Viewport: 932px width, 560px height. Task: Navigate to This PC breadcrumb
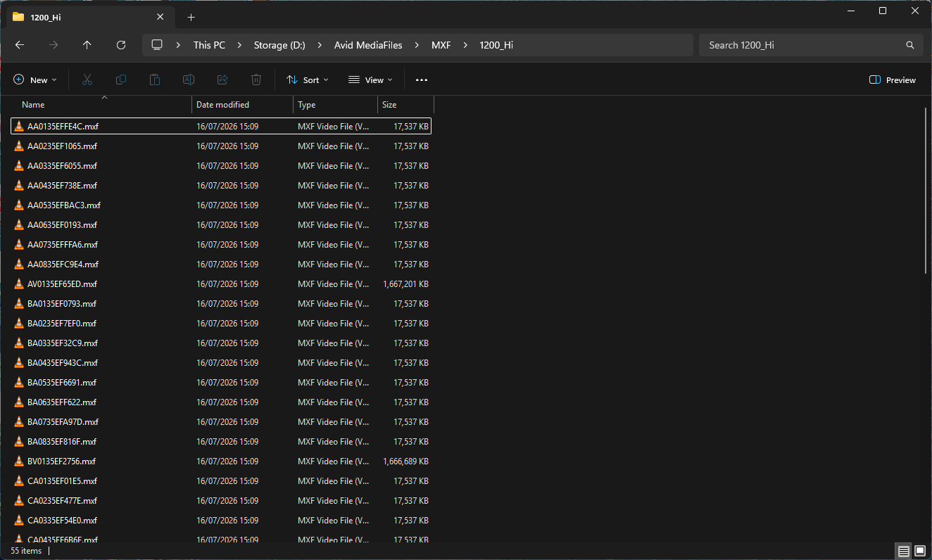tap(209, 45)
